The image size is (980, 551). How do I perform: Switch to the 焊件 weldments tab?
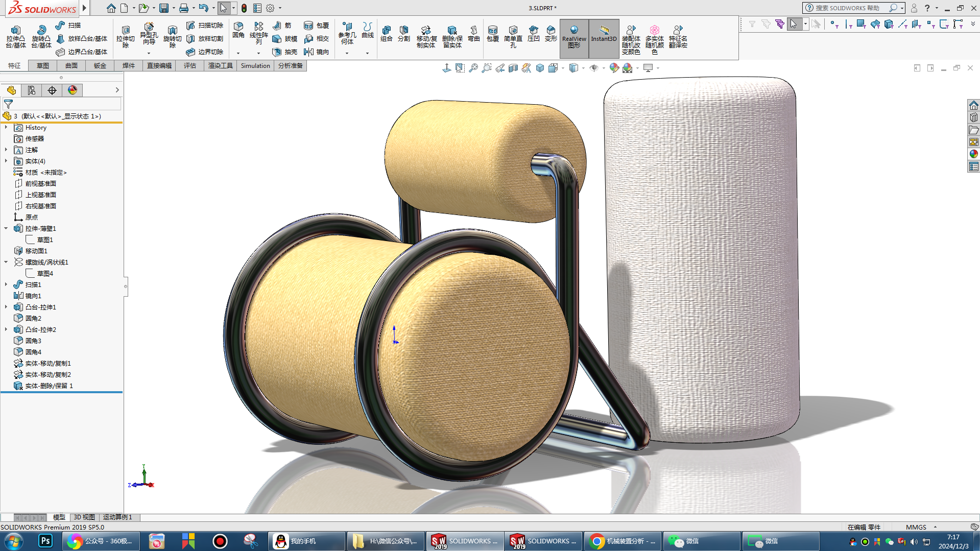[x=129, y=66]
